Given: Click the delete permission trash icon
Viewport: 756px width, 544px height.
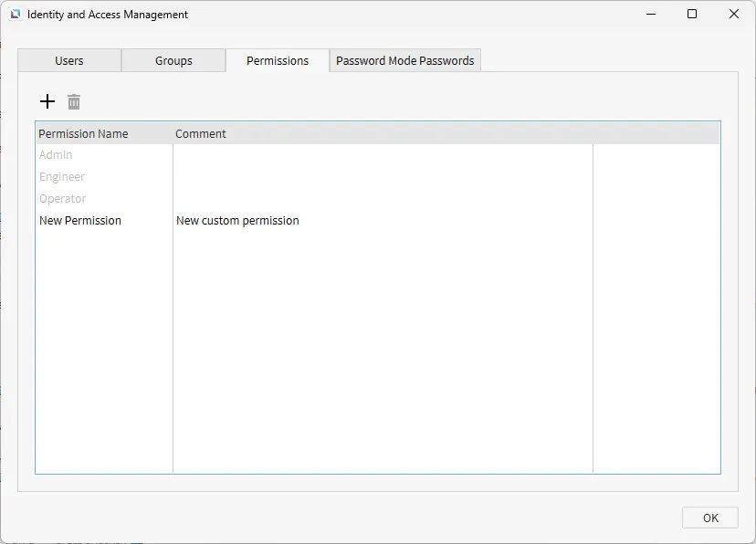Looking at the screenshot, I should (74, 101).
